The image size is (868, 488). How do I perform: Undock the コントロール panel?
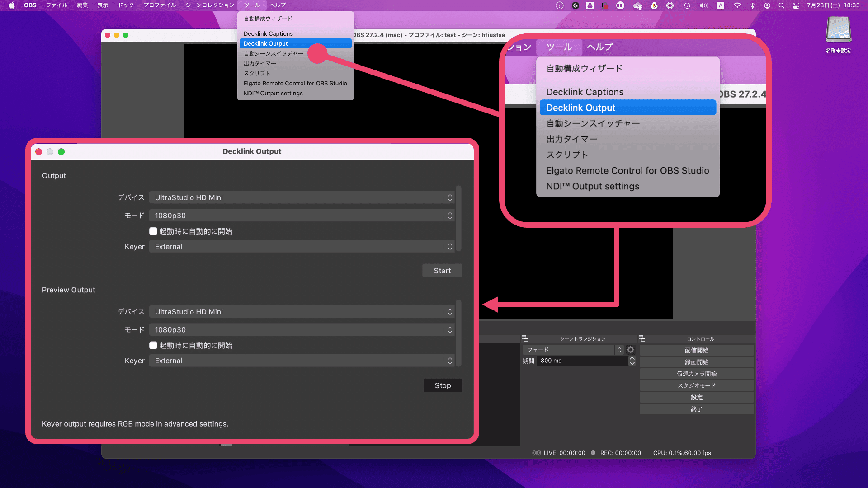(x=642, y=338)
